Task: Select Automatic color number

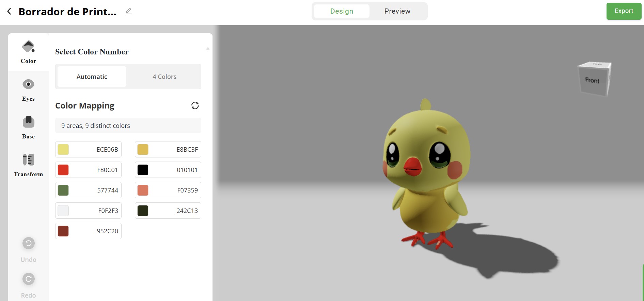Action: pyautogui.click(x=92, y=77)
